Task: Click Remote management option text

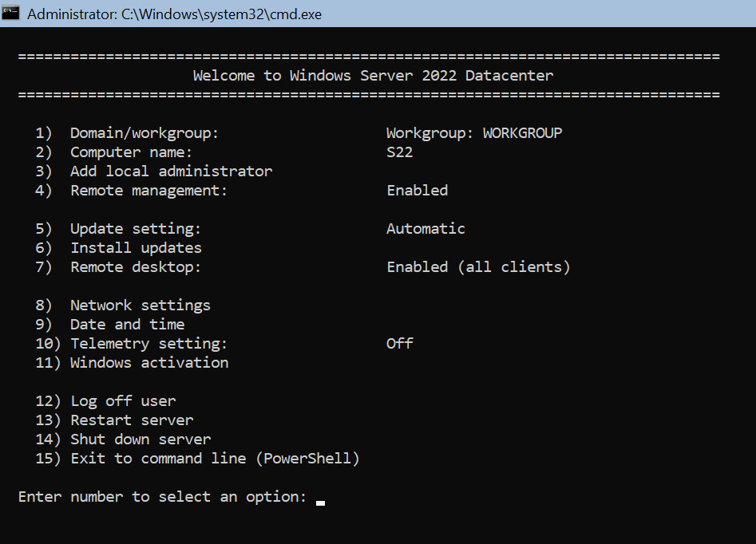Action: click(x=148, y=191)
